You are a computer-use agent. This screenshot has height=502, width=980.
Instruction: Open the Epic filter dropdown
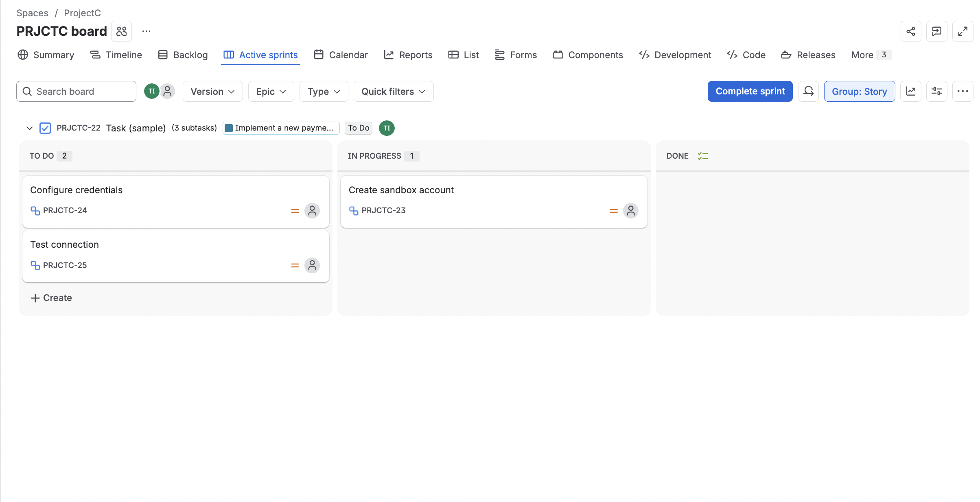271,91
